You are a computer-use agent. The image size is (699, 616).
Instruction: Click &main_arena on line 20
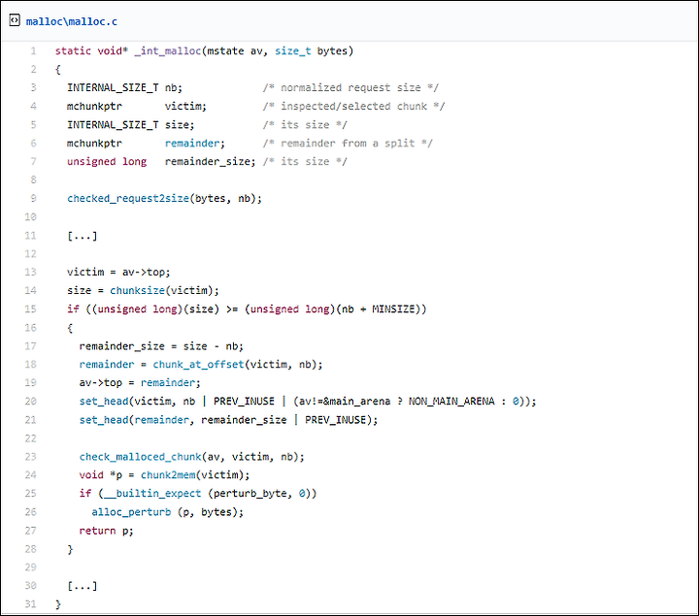(x=356, y=402)
